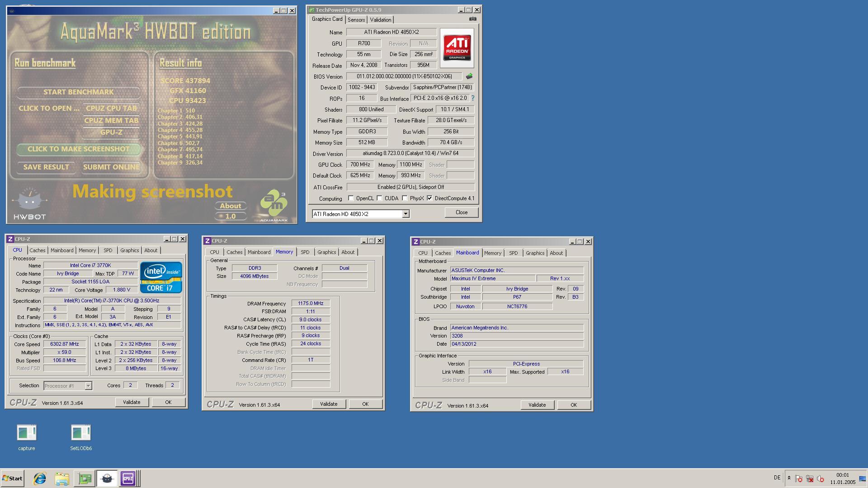Click the DRAM Frequency 1175.0 MHz field
868x488 pixels.
coord(311,304)
